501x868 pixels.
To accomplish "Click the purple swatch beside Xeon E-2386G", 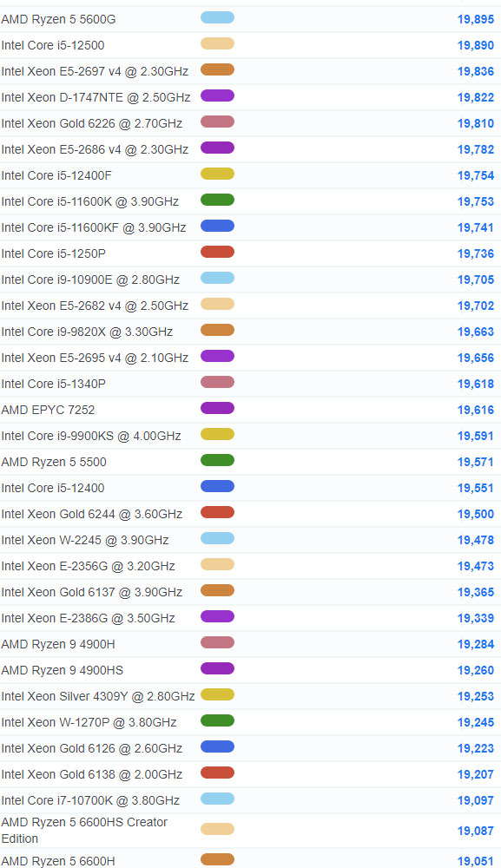I will pos(217,616).
